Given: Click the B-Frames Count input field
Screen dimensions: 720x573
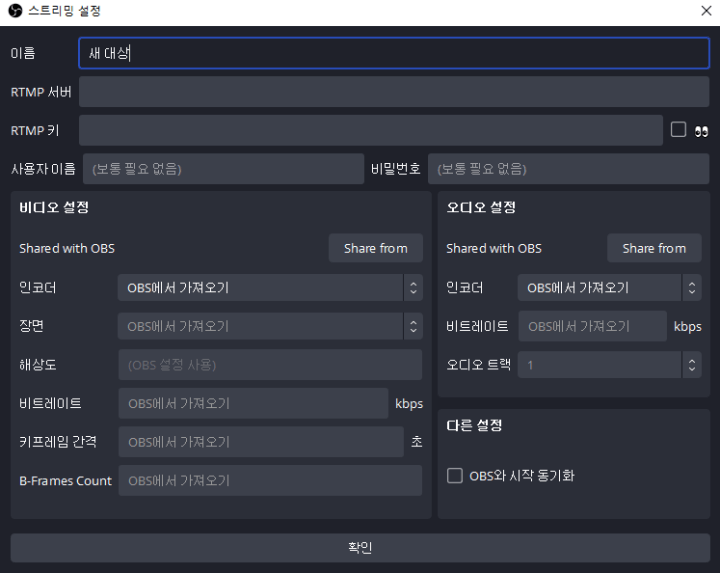Looking at the screenshot, I should (x=270, y=480).
